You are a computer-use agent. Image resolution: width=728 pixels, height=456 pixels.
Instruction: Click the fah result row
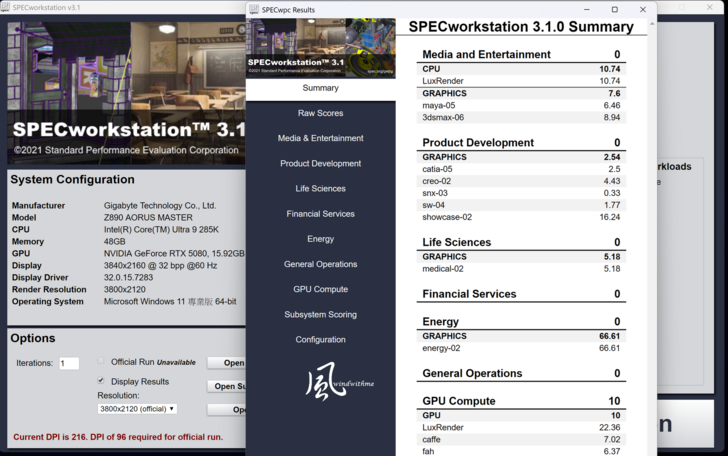(x=521, y=451)
